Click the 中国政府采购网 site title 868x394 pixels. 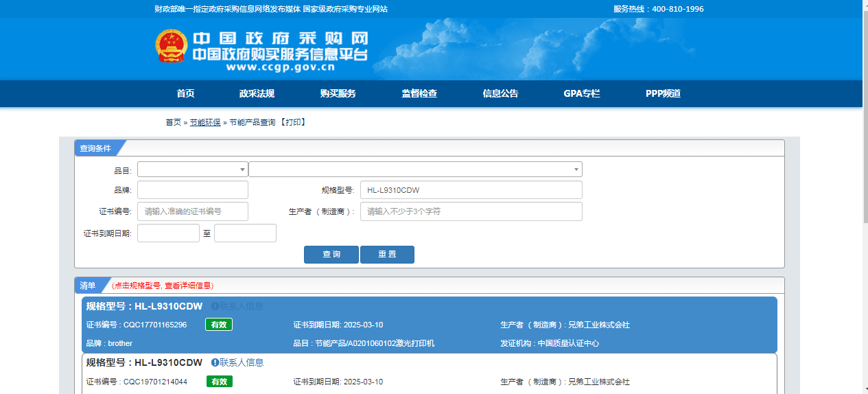(x=280, y=38)
